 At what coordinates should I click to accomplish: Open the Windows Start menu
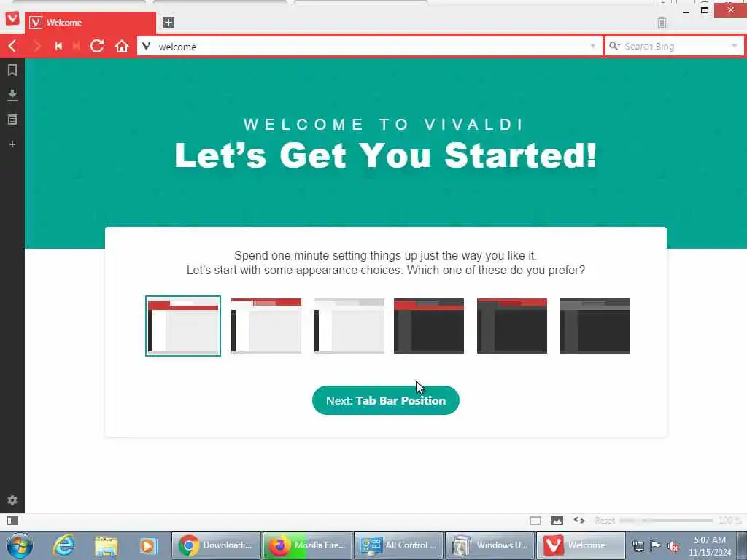pyautogui.click(x=20, y=545)
